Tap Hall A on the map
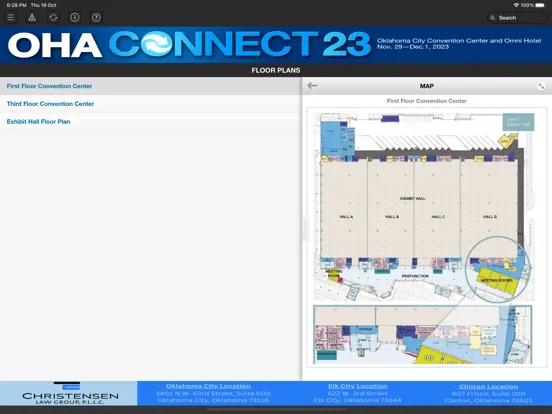Screen dimensions: 552x414 tap(346, 217)
